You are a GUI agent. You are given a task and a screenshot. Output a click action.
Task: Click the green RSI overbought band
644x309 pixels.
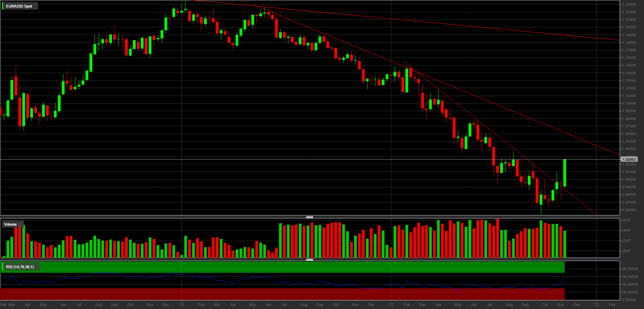282,267
